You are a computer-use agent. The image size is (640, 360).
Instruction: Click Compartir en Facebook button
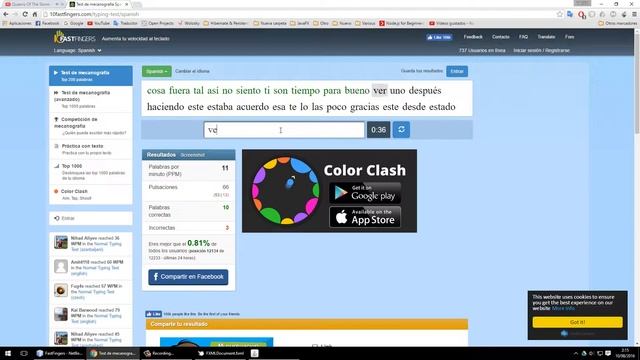(x=188, y=277)
